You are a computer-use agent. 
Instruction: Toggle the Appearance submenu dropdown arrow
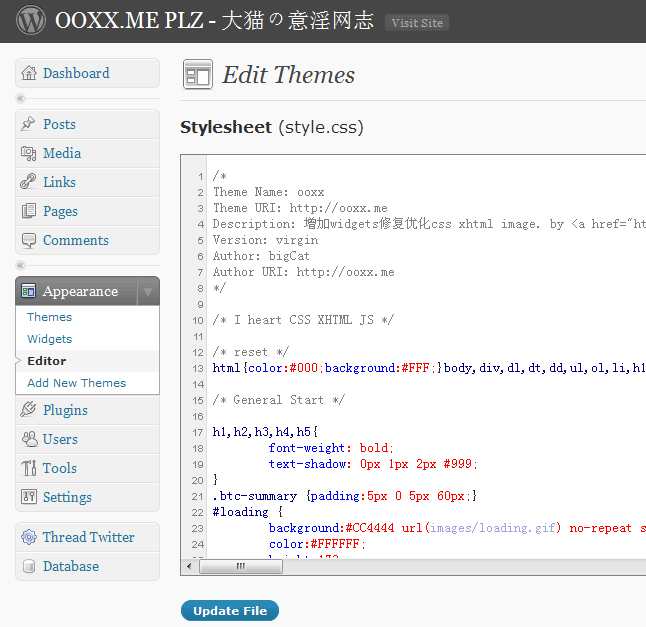pos(148,291)
